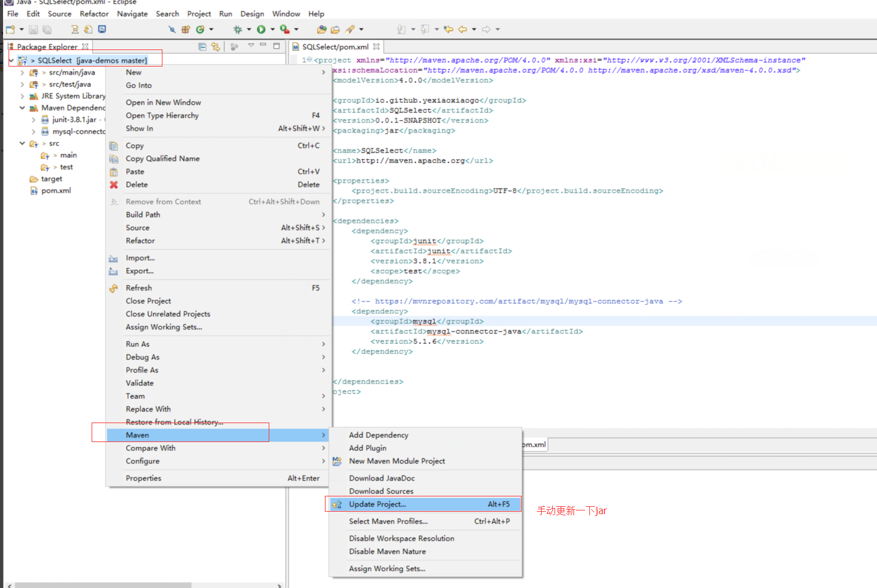Click the Debug bug icon in toolbar
Screen dimensions: 877x588
tap(238, 29)
